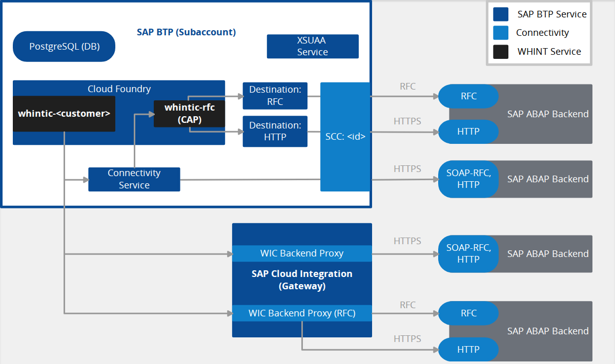
Task: Click the Connectivity Service box
Action: click(134, 179)
